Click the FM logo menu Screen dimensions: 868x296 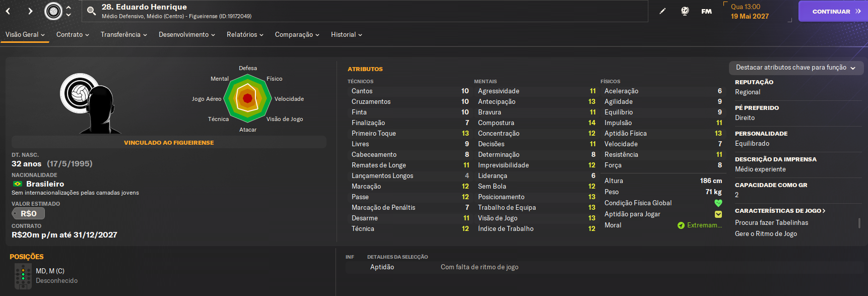pos(706,11)
